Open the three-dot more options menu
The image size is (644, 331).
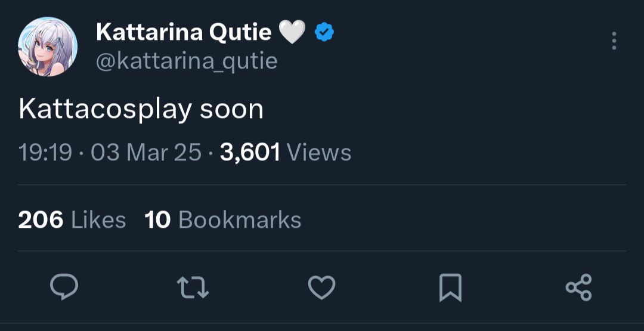pyautogui.click(x=614, y=41)
